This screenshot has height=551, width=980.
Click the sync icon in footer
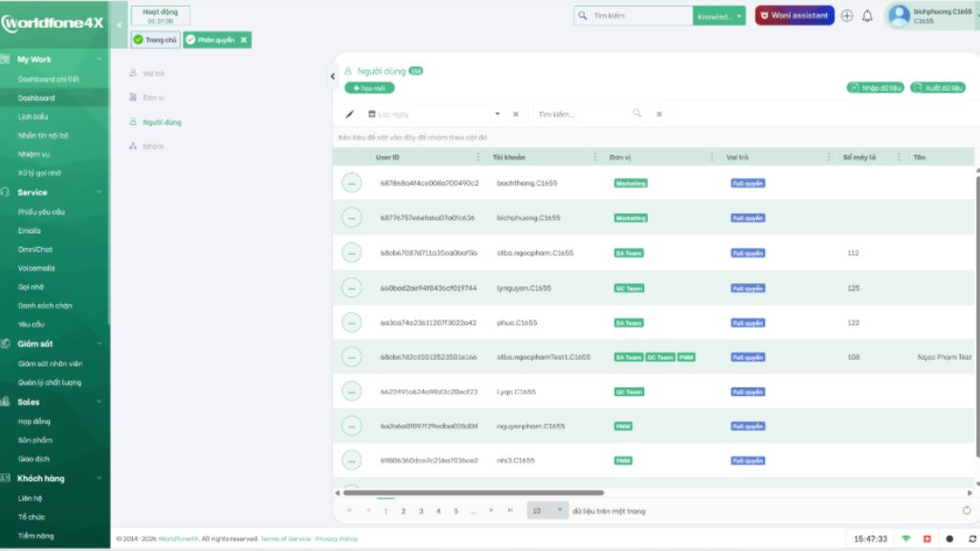click(x=972, y=539)
